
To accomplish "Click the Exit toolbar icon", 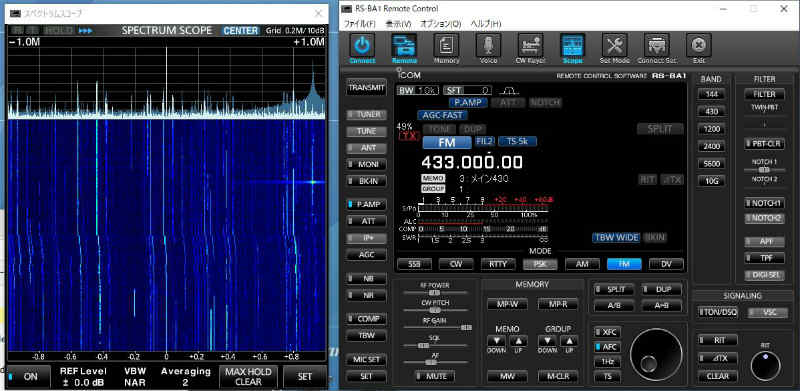I will tap(699, 46).
